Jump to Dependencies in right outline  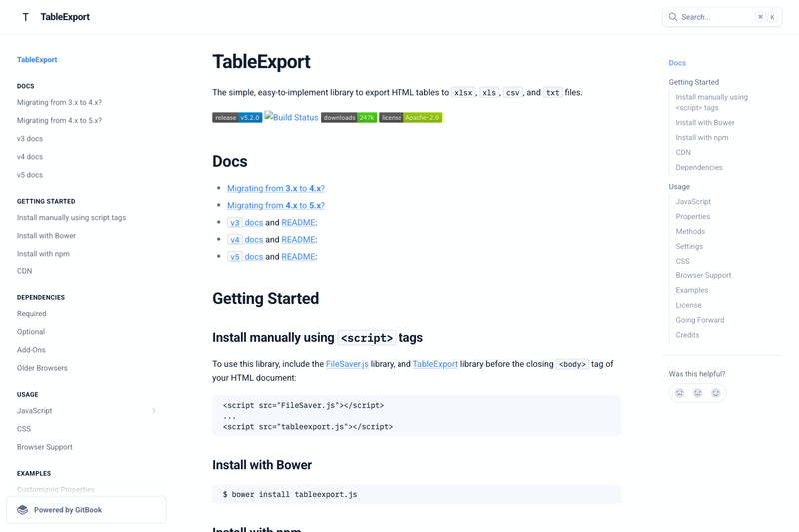699,167
